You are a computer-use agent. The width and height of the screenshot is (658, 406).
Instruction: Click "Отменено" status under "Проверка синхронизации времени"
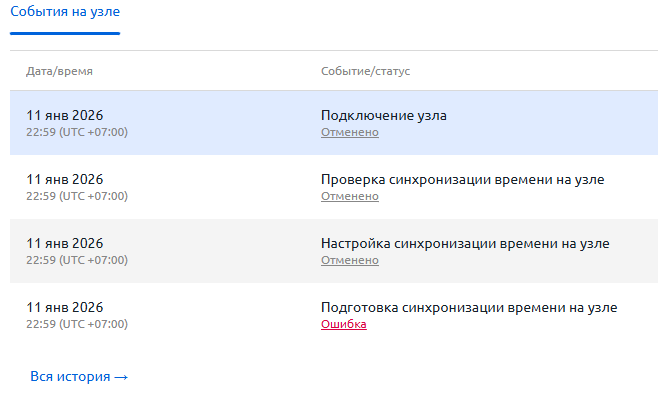(x=349, y=196)
